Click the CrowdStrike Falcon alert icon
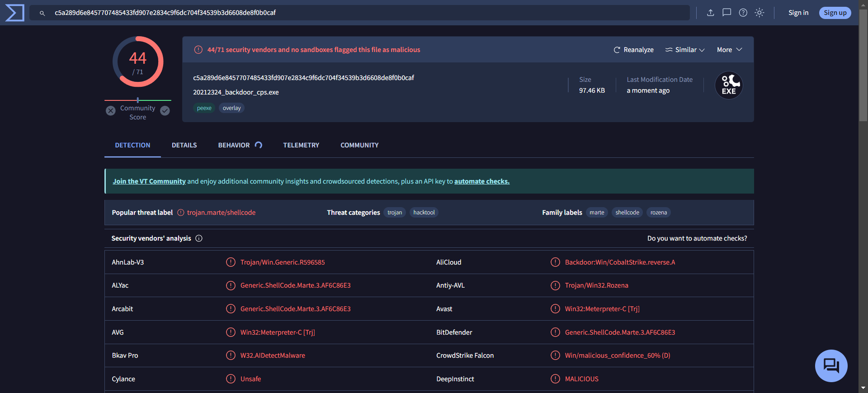Image resolution: width=868 pixels, height=393 pixels. 556,355
